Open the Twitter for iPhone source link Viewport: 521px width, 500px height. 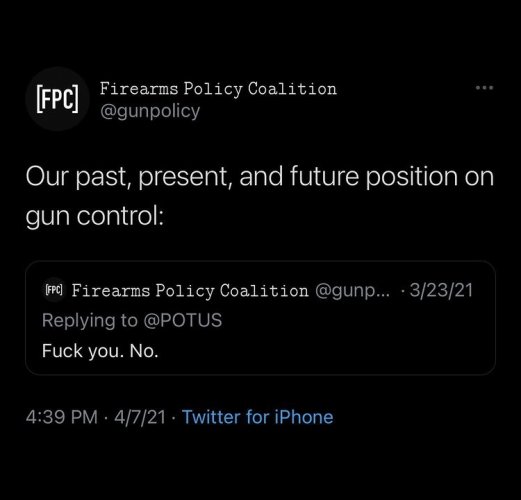(x=258, y=417)
